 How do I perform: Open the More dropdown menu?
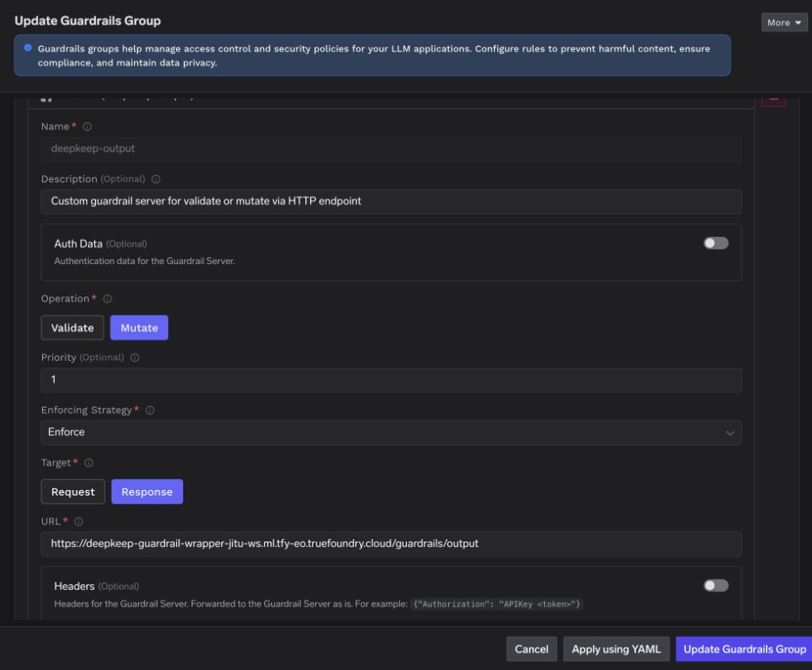point(784,22)
